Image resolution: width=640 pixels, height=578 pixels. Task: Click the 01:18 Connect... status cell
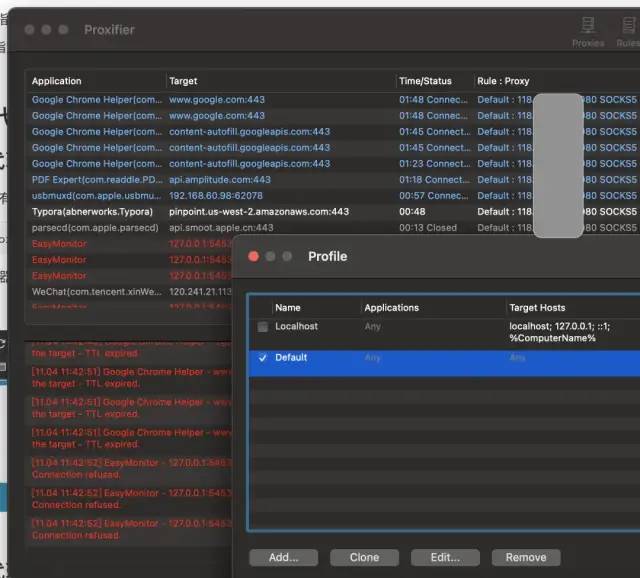point(435,180)
